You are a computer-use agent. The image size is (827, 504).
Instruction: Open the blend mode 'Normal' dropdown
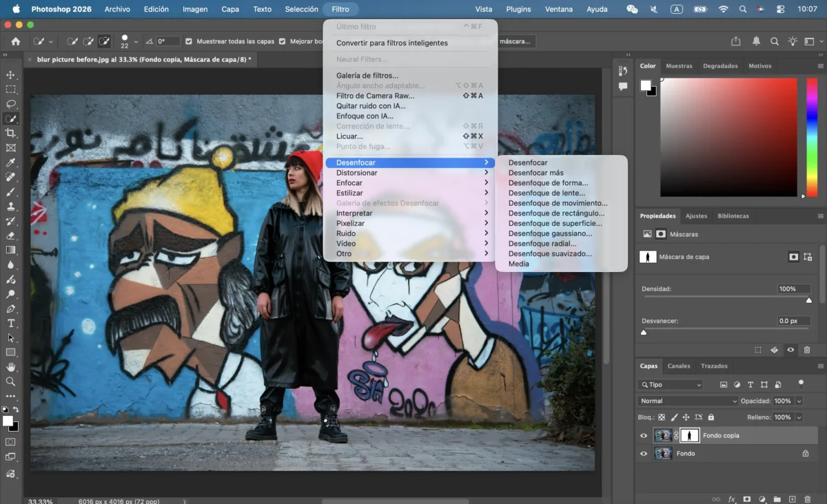tap(688, 401)
